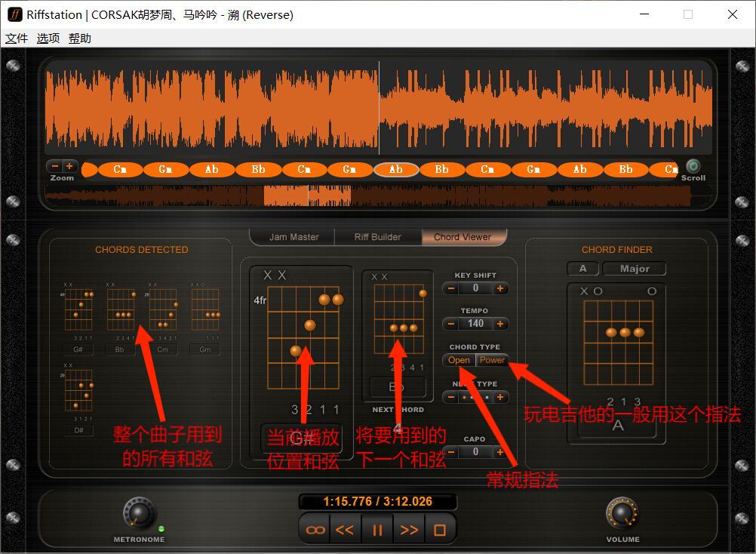Open the 选项 menu

pos(48,38)
